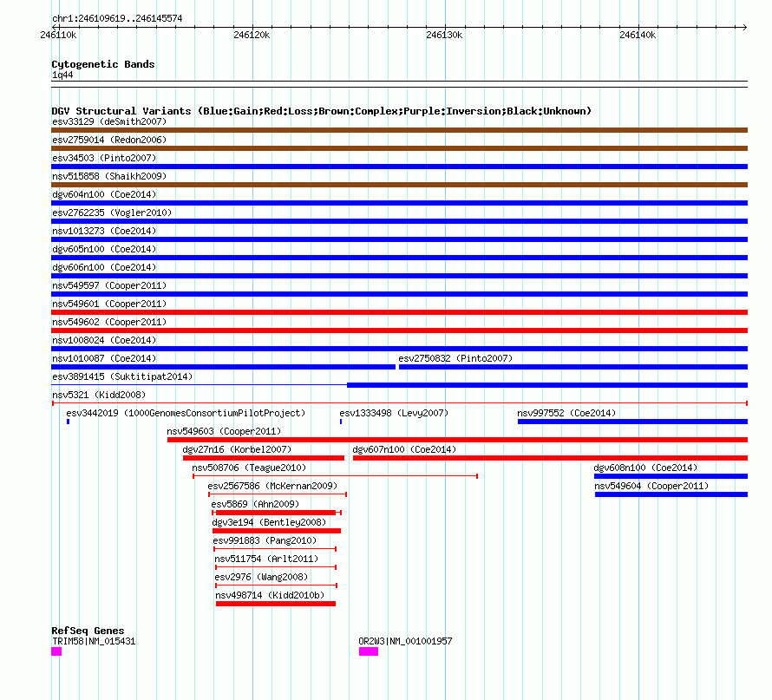
Task: Open the dgv604n100 (Coe2014) entry
Action: (104, 194)
